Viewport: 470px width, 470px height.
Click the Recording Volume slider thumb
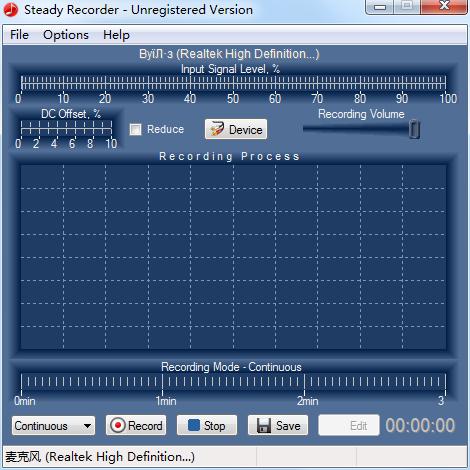(414, 129)
